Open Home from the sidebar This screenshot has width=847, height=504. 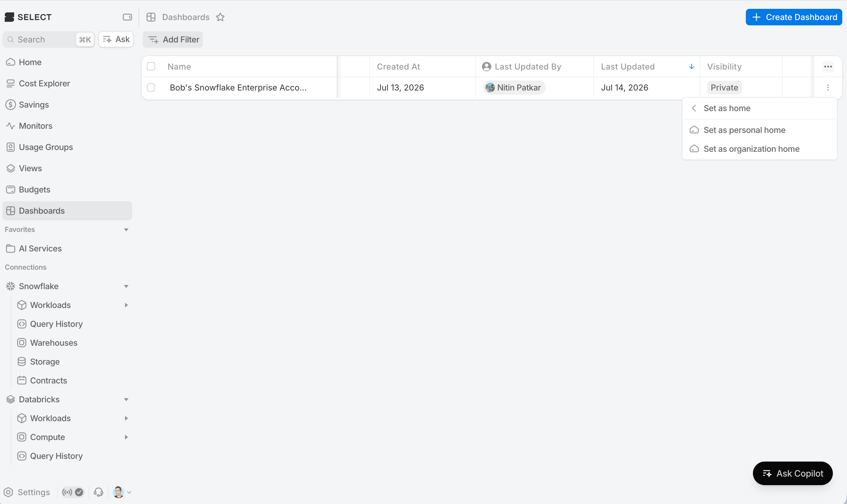pos(67,62)
